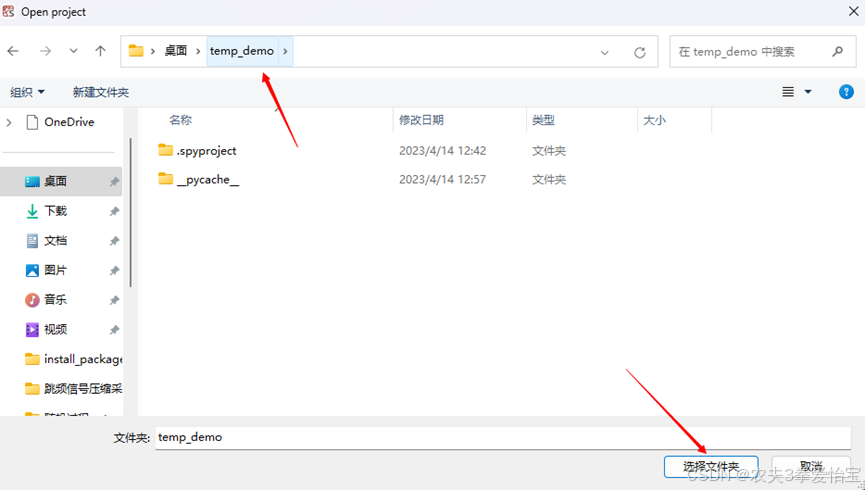This screenshot has width=865, height=490.
Task: Open the help icon
Action: tap(846, 92)
